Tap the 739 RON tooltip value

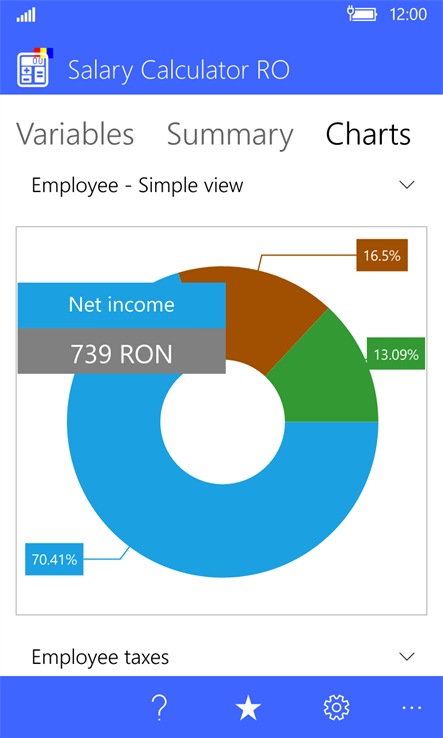[x=121, y=351]
